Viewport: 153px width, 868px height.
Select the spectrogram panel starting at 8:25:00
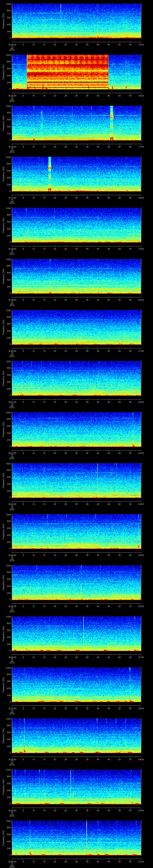[x=77, y=582]
